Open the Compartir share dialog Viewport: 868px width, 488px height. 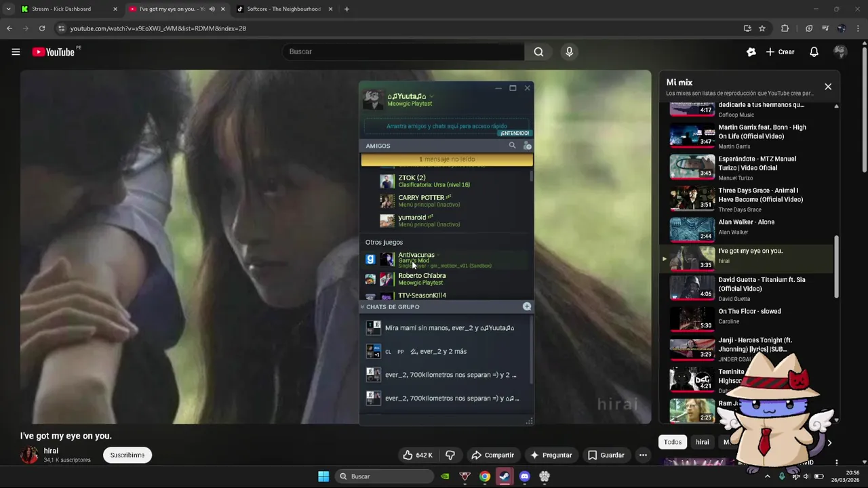493,455
